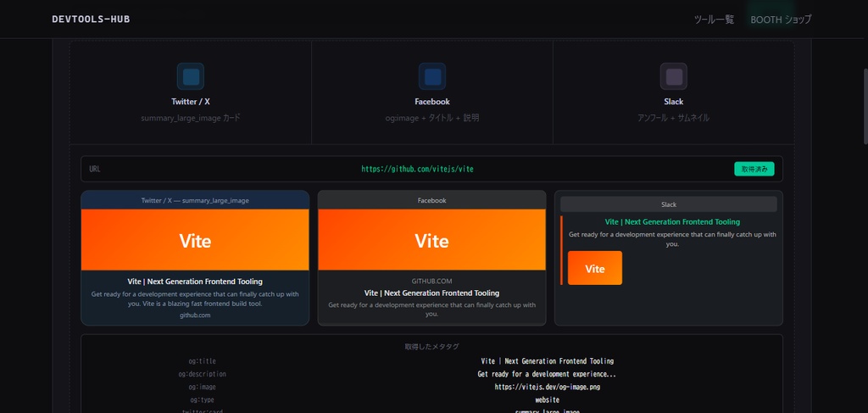Click the Twitter / X blue square icon
Viewport: 868px width, 413px height.
point(191,76)
